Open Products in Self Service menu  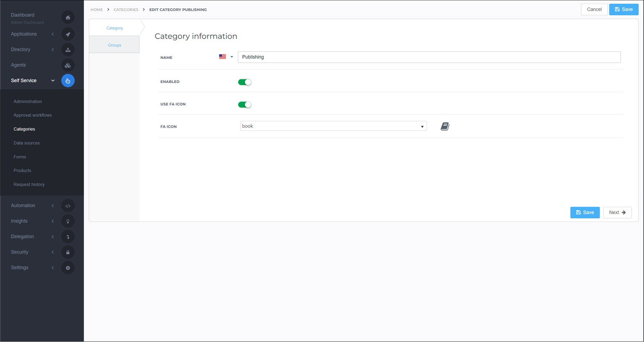point(22,170)
